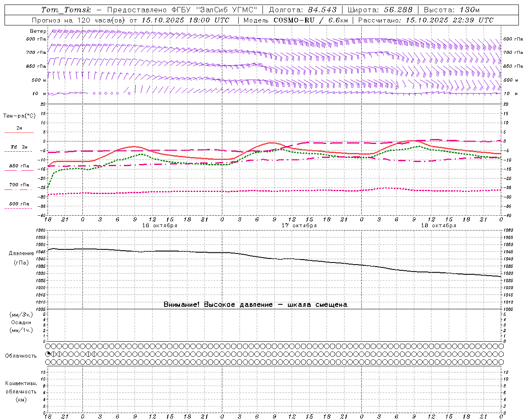This screenshot has width=525, height=420.
Task: Click the Тем-ра(°C) axis title
Action: click(19, 116)
